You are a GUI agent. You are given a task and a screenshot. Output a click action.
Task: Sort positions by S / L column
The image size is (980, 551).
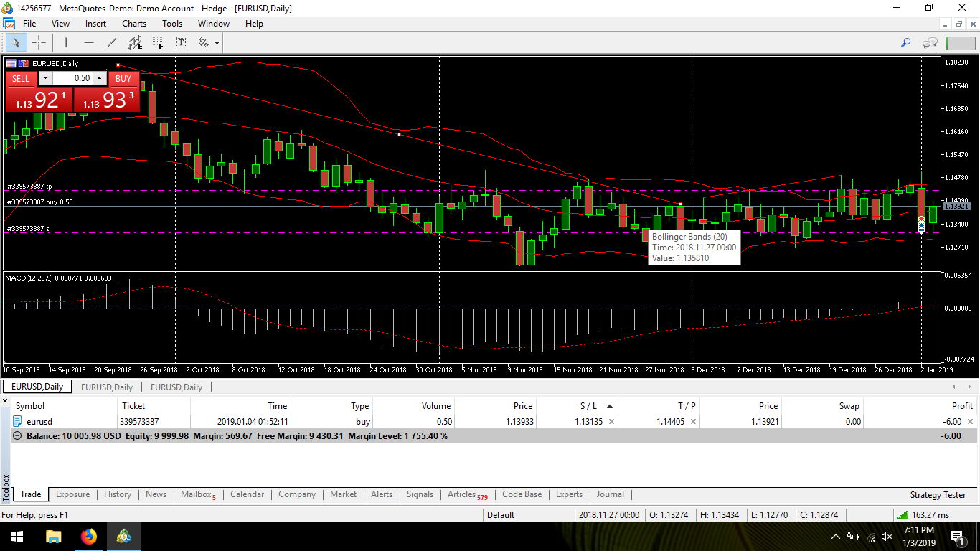point(588,406)
